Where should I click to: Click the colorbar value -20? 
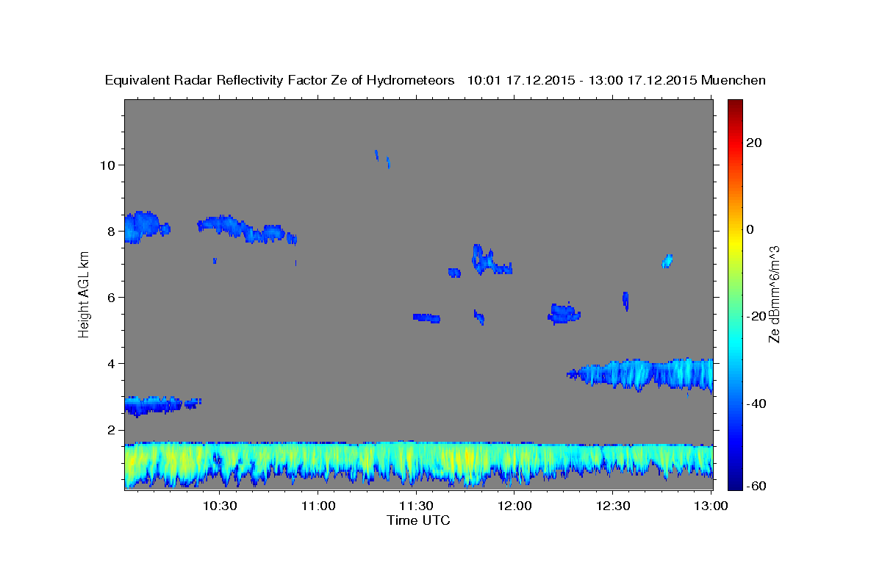pos(756,316)
